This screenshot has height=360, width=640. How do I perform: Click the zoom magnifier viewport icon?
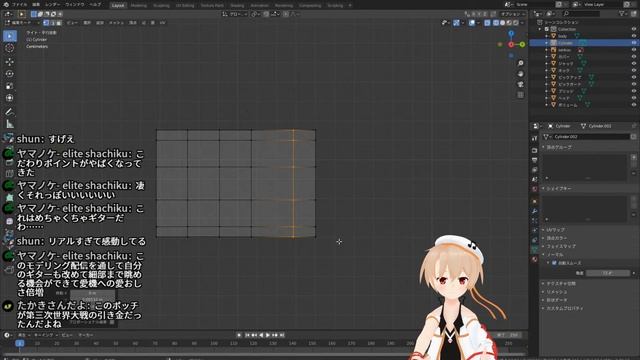pos(520,63)
